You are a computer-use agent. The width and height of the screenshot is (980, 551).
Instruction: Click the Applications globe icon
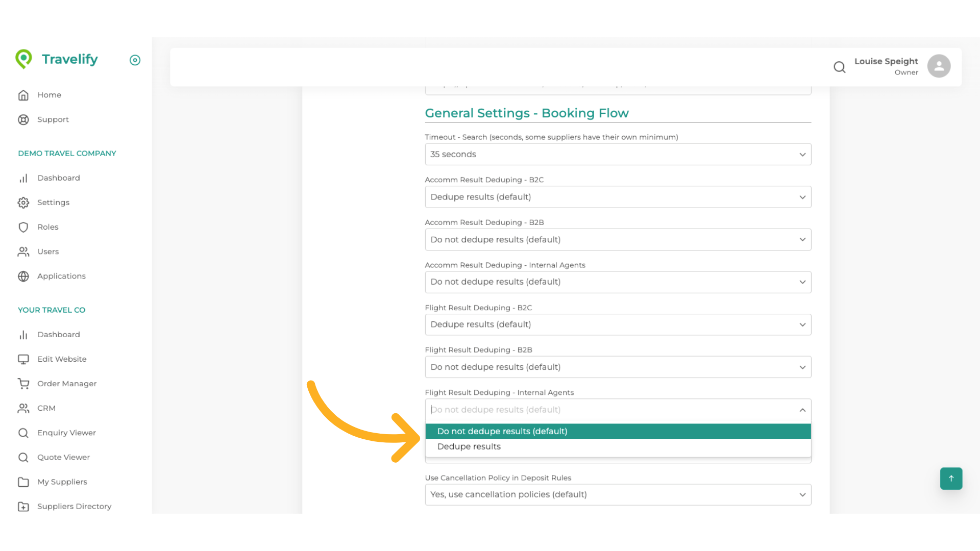pos(23,276)
